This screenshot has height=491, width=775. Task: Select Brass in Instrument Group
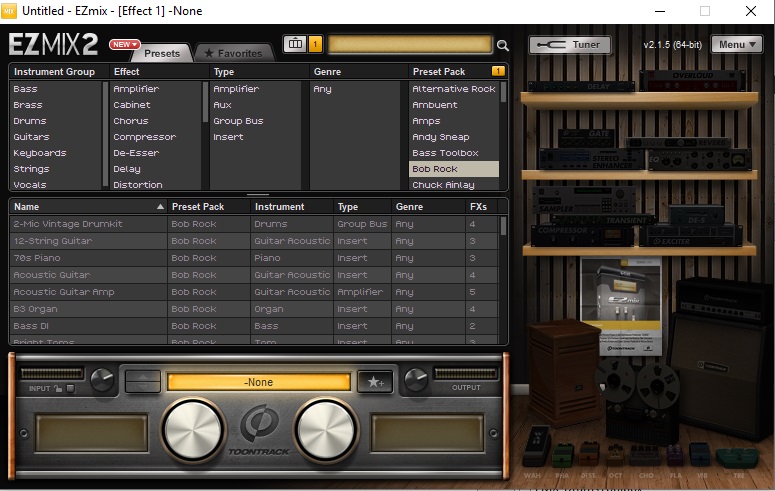[x=28, y=105]
